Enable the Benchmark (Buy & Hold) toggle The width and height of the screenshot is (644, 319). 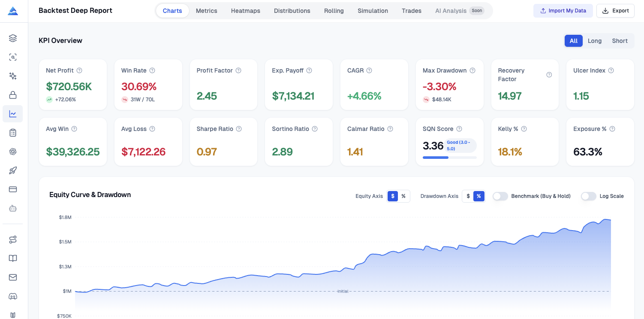[x=500, y=196]
